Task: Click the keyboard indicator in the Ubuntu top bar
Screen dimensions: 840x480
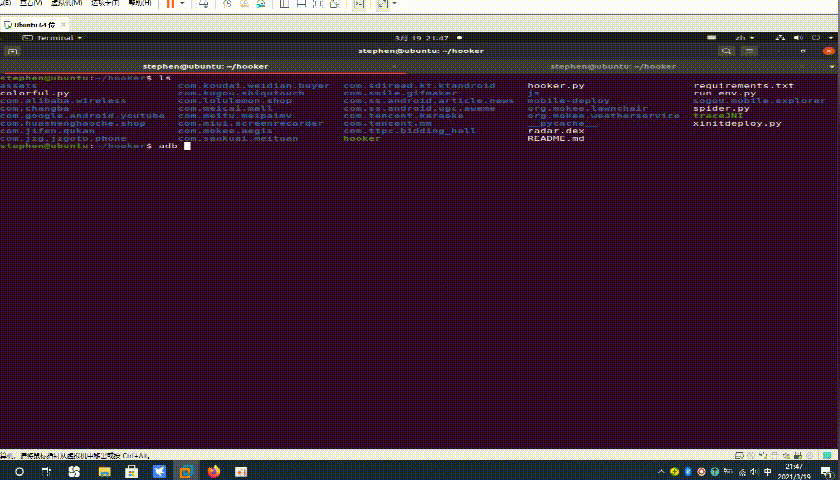Action: tap(711, 38)
